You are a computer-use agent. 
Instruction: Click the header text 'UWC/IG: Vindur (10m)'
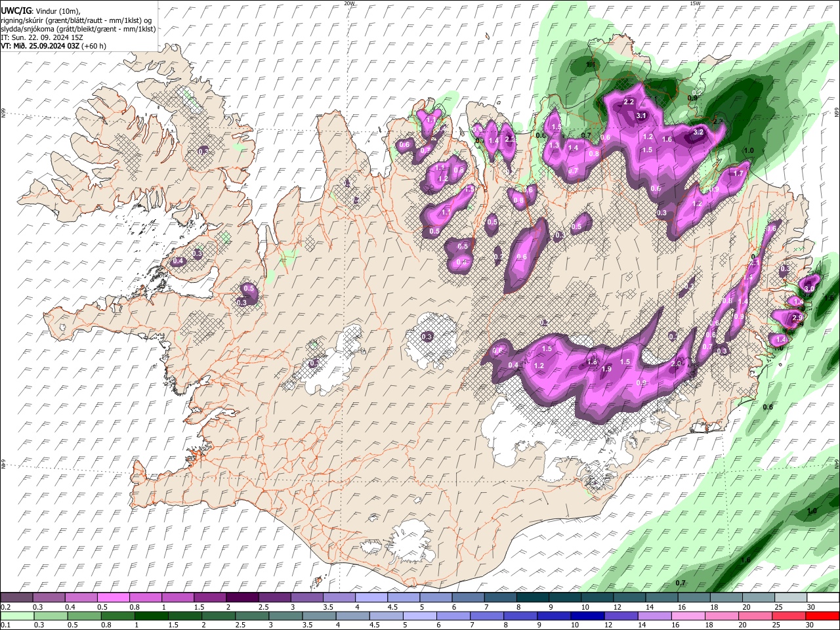click(x=41, y=10)
